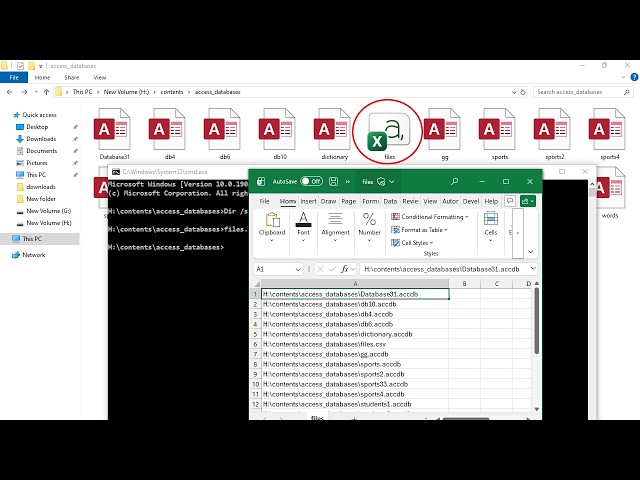Open the Number group in Excel
The height and width of the screenshot is (480, 640).
(369, 227)
